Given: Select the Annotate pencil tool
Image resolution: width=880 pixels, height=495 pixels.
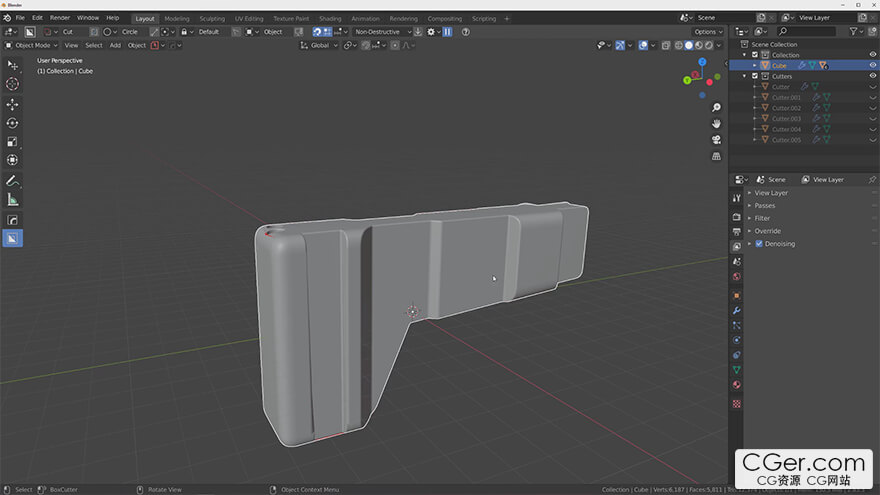Looking at the screenshot, I should (12, 181).
